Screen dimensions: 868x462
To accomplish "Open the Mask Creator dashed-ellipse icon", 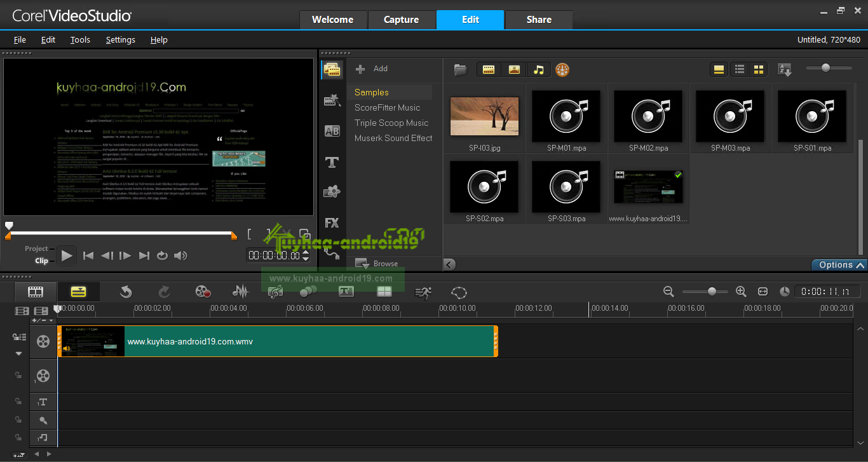I will (459, 292).
